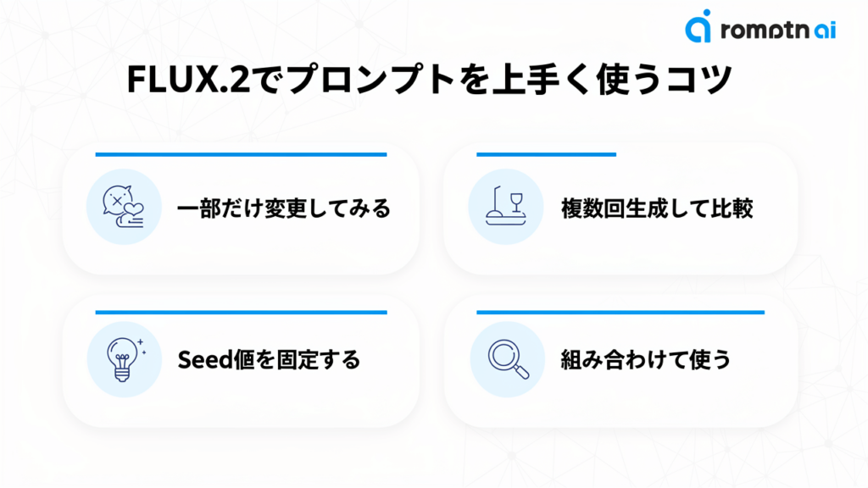Select the 一部だけ変更してみる label
868x488 pixels.
coord(284,208)
